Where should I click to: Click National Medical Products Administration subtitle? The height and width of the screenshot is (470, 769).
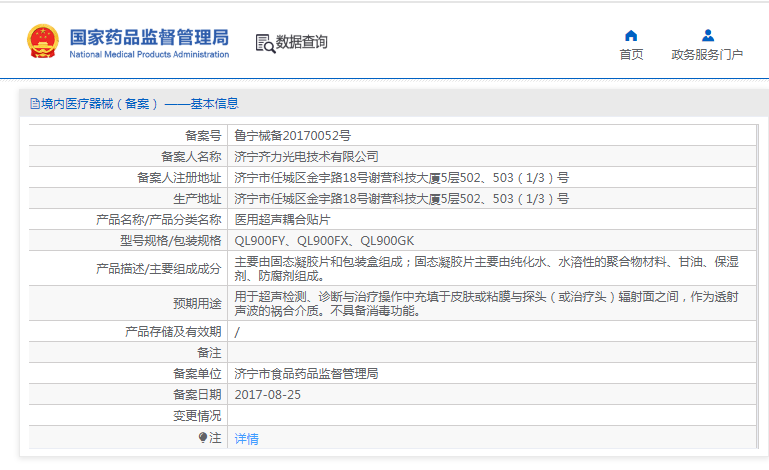point(149,54)
